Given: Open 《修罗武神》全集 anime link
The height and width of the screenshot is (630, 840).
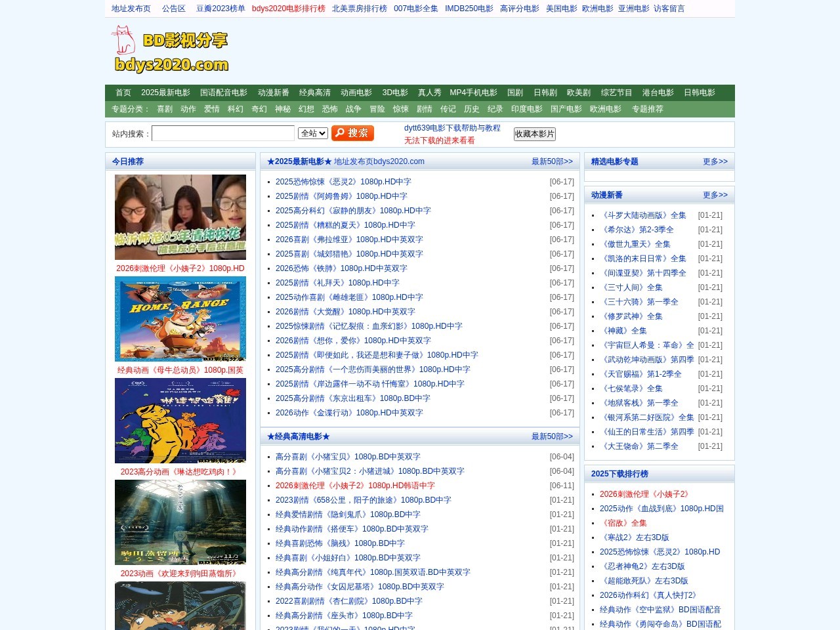Looking at the screenshot, I should 631,316.
